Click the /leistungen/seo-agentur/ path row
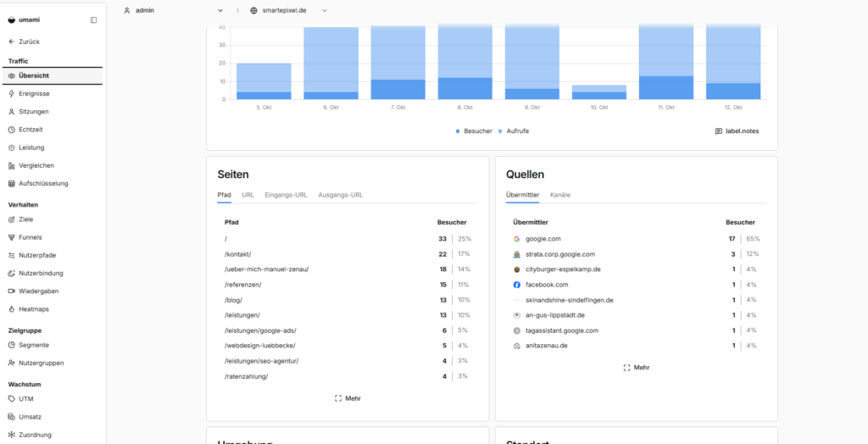The image size is (868, 444). point(348,361)
